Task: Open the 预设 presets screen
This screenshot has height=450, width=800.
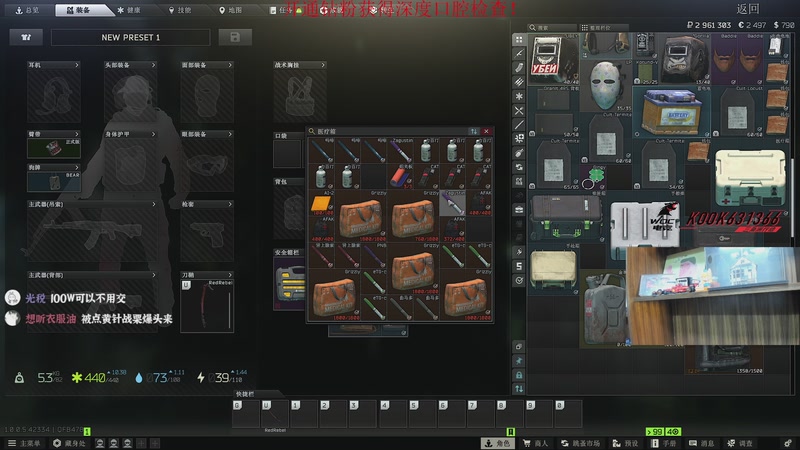Action: click(x=625, y=443)
